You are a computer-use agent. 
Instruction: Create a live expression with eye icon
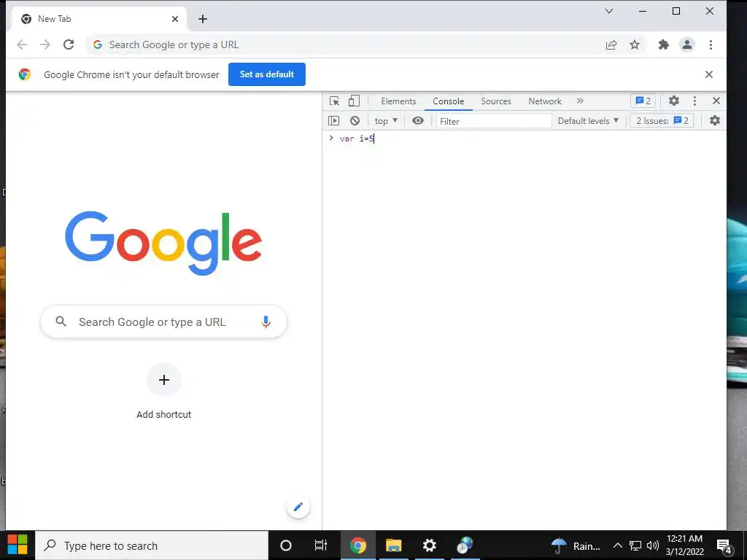tap(418, 121)
